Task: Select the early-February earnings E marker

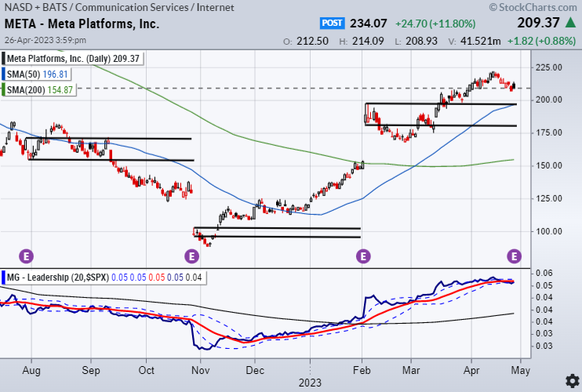Action: tap(363, 256)
